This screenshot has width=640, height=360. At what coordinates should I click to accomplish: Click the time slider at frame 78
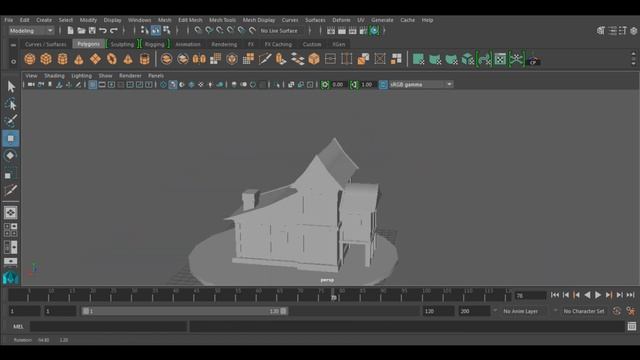click(334, 296)
